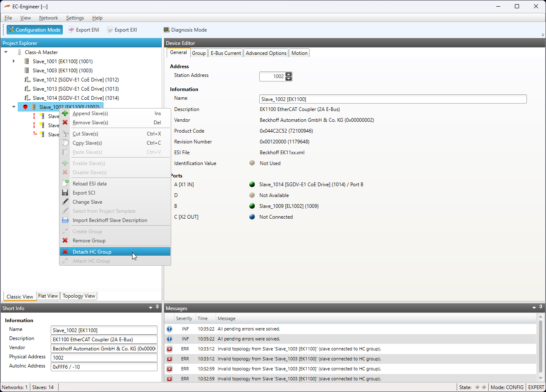This screenshot has width=546, height=392.
Task: Increase the Station Address with up arrow
Action: (289, 74)
